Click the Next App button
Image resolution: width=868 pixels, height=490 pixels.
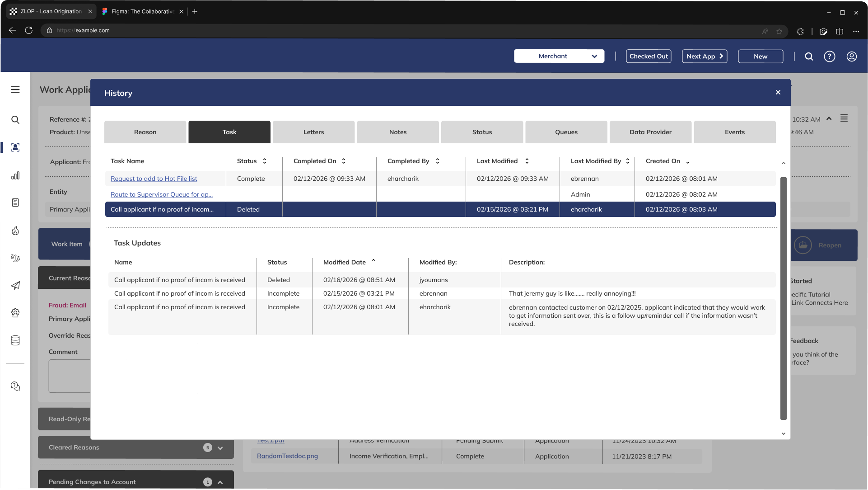(705, 56)
